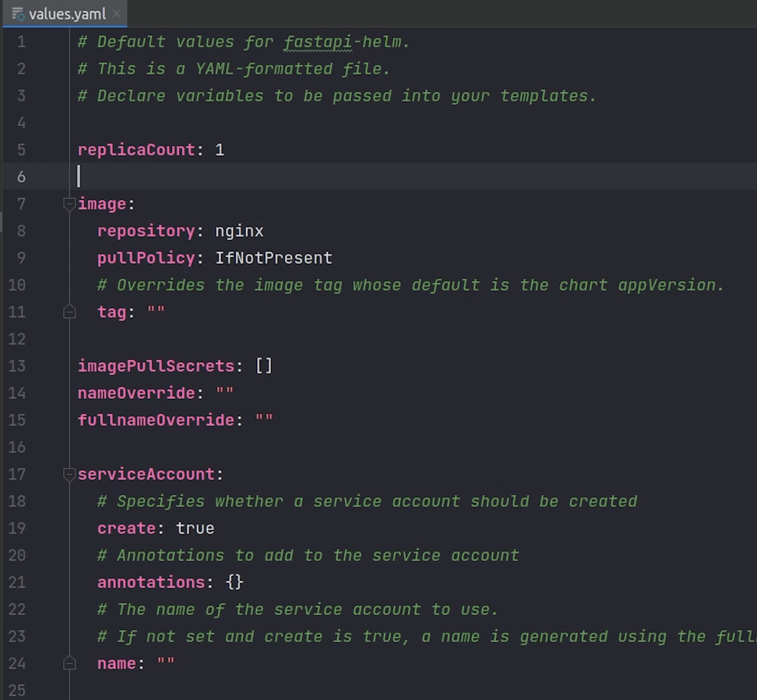Click fold end marker beside tag line
The image size is (757, 700).
(x=69, y=312)
